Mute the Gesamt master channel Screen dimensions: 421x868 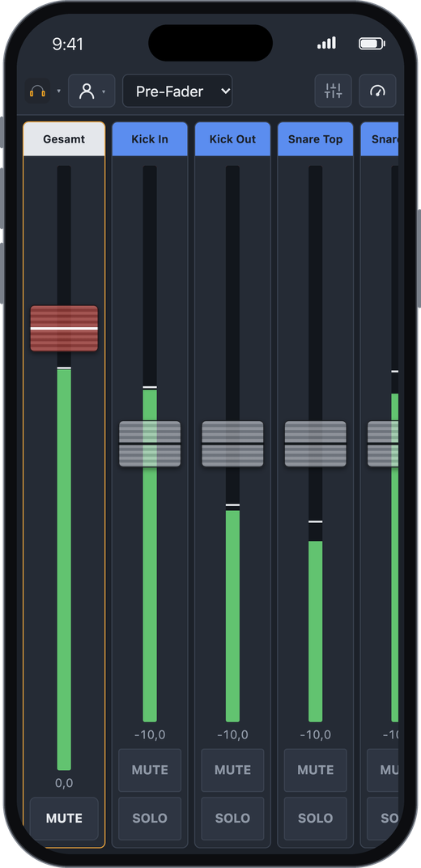coord(64,818)
